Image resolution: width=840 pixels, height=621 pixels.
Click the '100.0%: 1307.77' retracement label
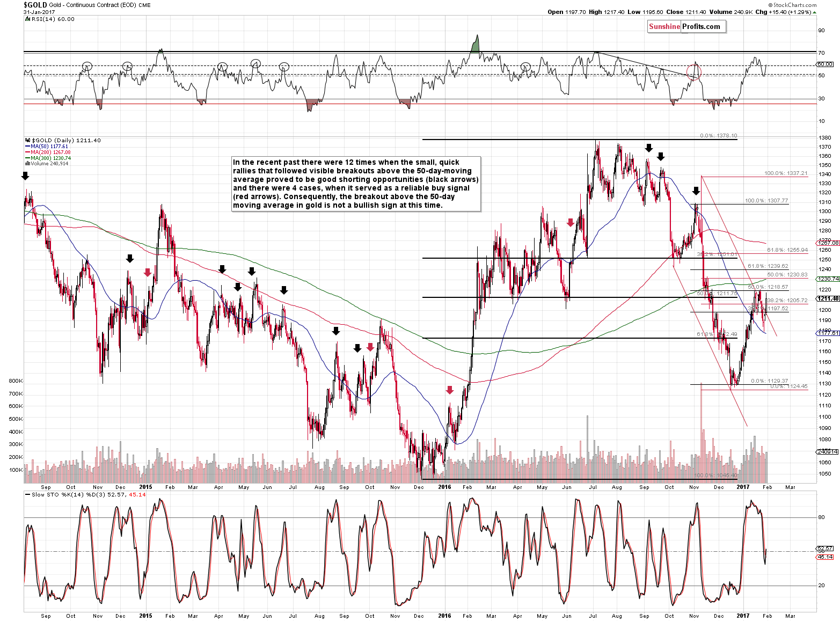(766, 201)
